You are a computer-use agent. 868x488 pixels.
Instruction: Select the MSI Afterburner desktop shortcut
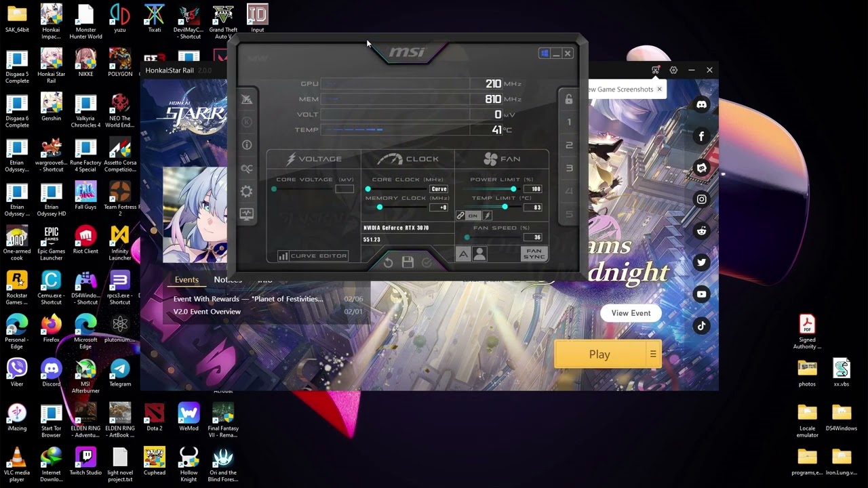coord(85,377)
